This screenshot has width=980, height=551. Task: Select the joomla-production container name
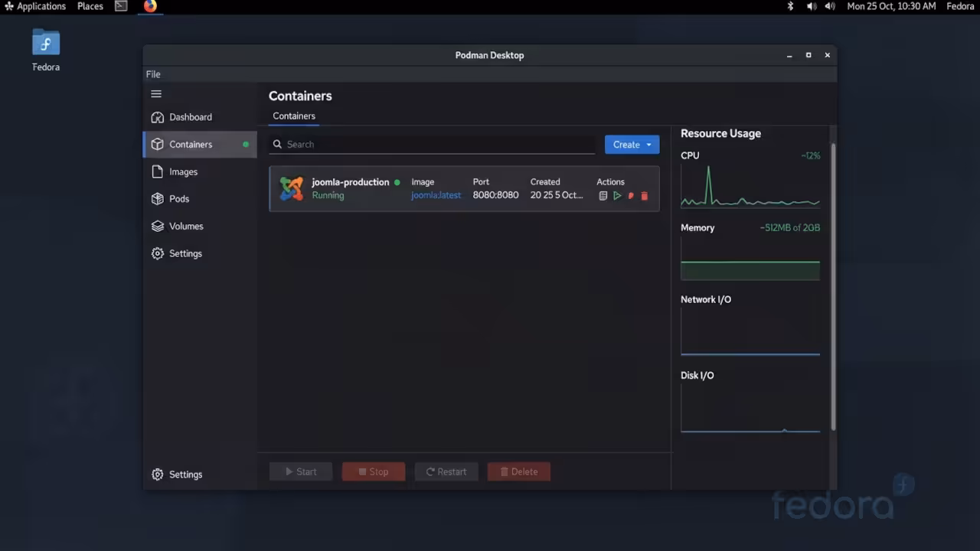(x=351, y=182)
